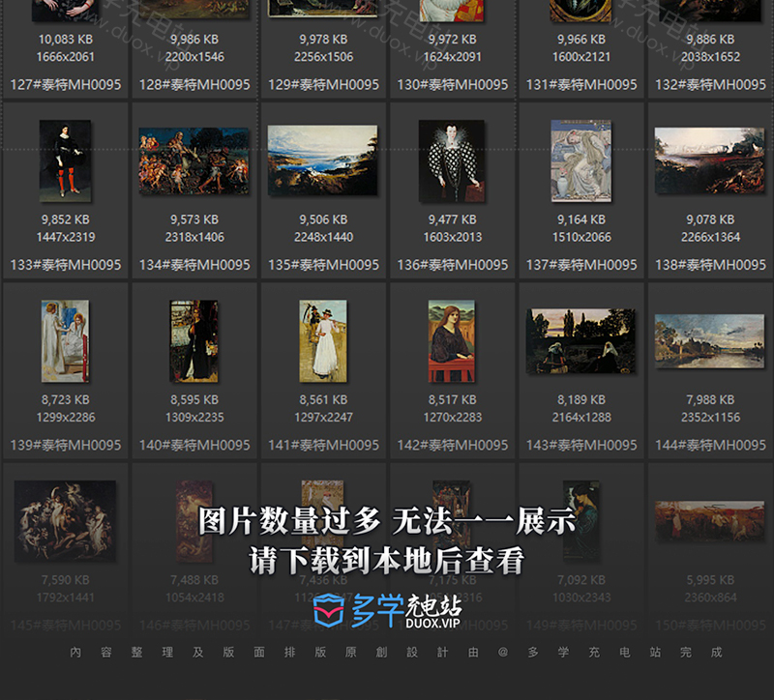This screenshot has height=700, width=774.
Task: Click the woman in white dress thumbnail 141
Action: tap(322, 340)
